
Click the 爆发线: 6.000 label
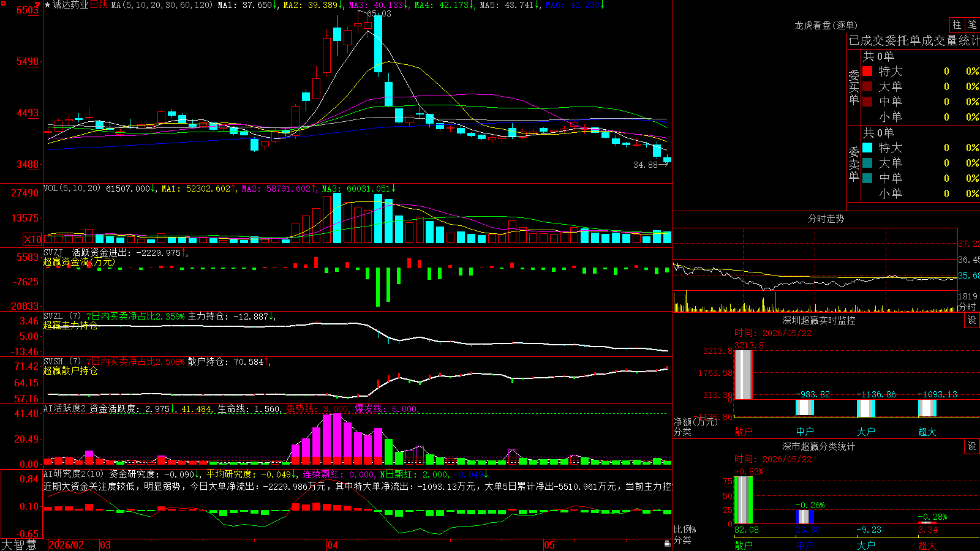[386, 409]
